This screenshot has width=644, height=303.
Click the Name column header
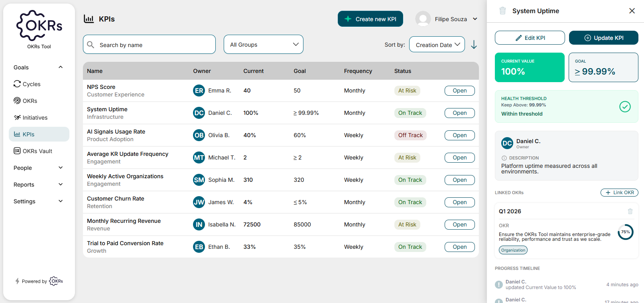95,71
